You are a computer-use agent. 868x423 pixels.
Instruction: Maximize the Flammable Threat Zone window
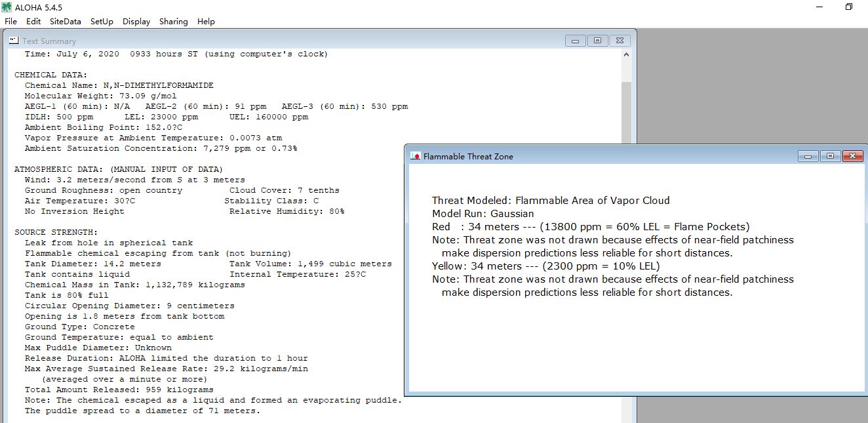(830, 156)
